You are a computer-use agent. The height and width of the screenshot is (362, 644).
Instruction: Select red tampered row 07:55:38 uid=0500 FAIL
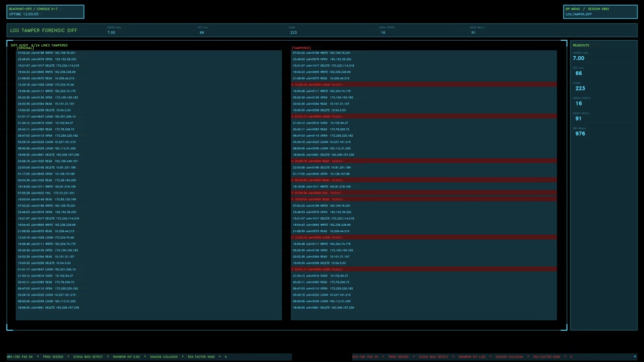[424, 193]
